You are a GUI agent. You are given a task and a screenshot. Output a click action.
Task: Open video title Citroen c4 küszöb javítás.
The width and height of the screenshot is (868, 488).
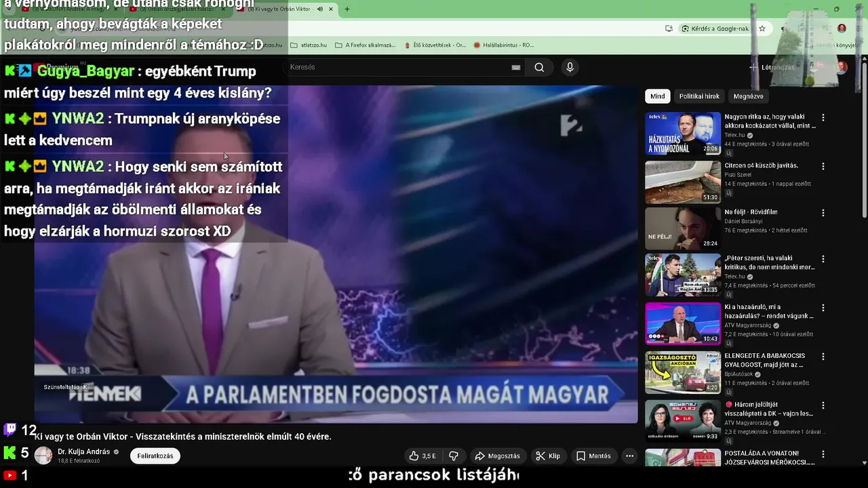point(761,165)
